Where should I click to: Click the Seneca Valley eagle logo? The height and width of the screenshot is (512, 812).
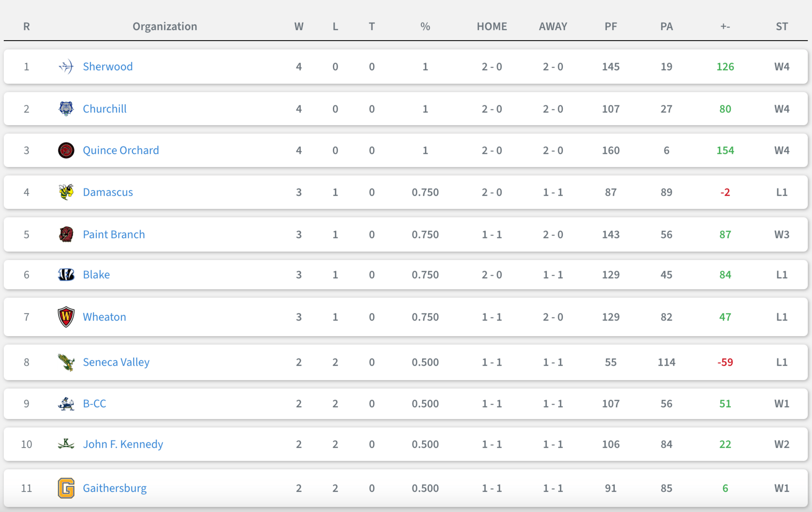66,362
